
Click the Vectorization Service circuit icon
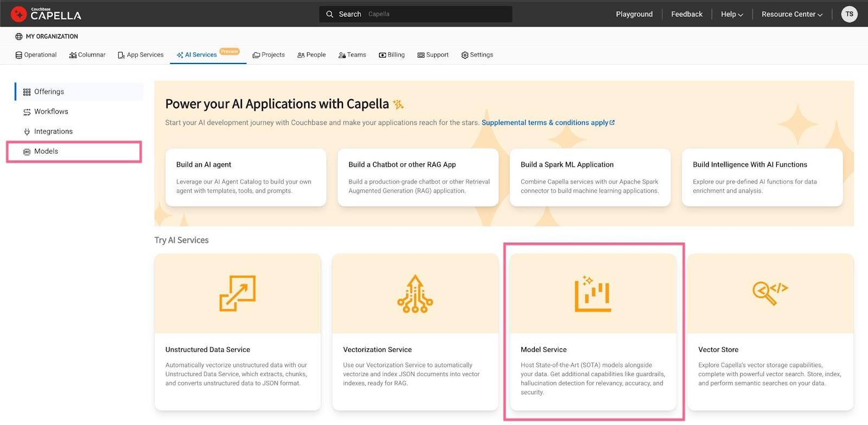pyautogui.click(x=415, y=294)
